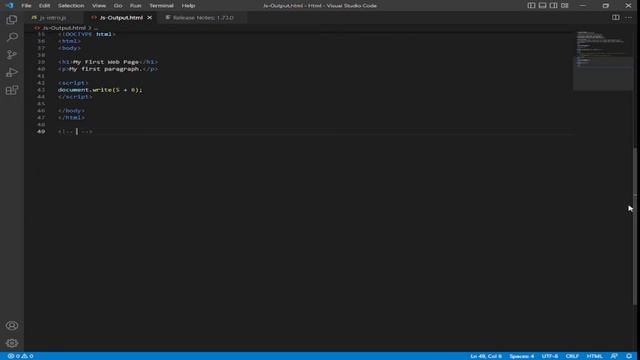Click the editor vertical scrollbar
640x360 pixels.
point(635,227)
